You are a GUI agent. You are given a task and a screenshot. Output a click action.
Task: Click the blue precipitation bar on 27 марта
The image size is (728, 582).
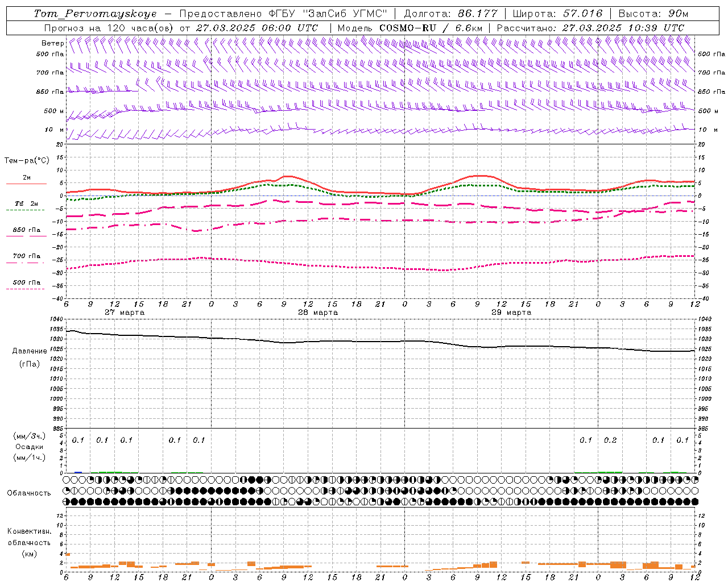(78, 472)
